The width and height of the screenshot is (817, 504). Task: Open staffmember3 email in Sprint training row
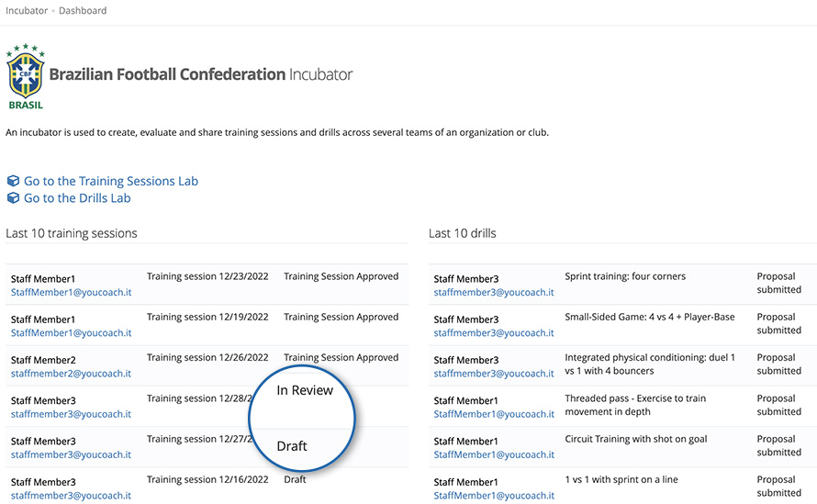[x=494, y=292]
